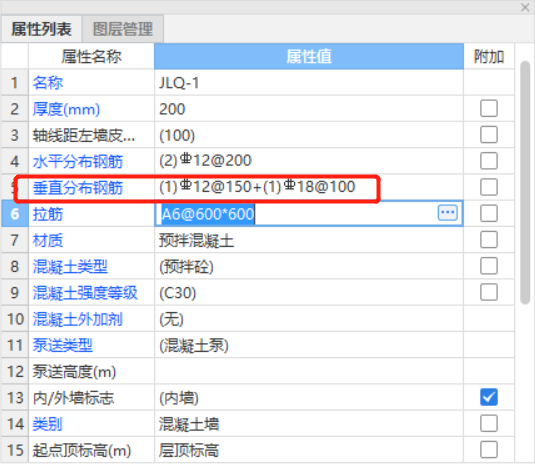Click the 附加 column header

[x=489, y=56]
